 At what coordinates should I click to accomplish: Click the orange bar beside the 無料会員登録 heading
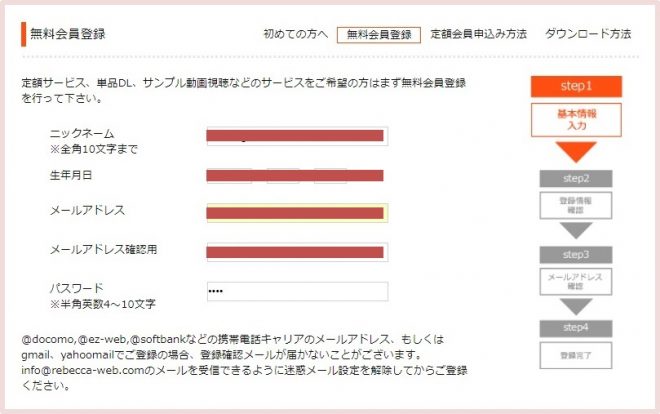pos(23,34)
